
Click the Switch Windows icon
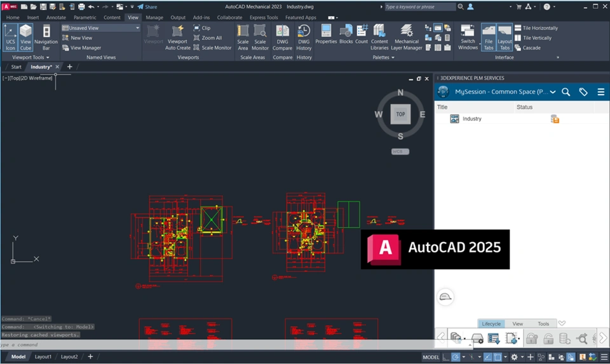pyautogui.click(x=468, y=37)
